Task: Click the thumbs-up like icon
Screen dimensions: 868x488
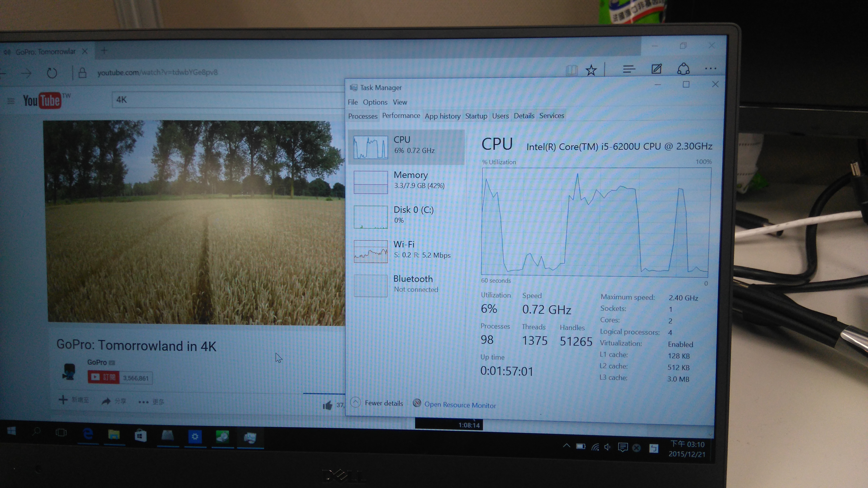Action: coord(327,405)
